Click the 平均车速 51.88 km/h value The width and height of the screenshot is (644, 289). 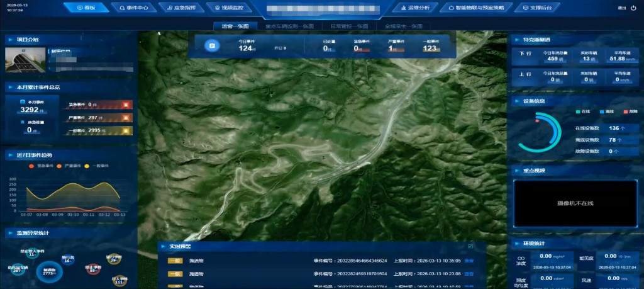pyautogui.click(x=621, y=59)
